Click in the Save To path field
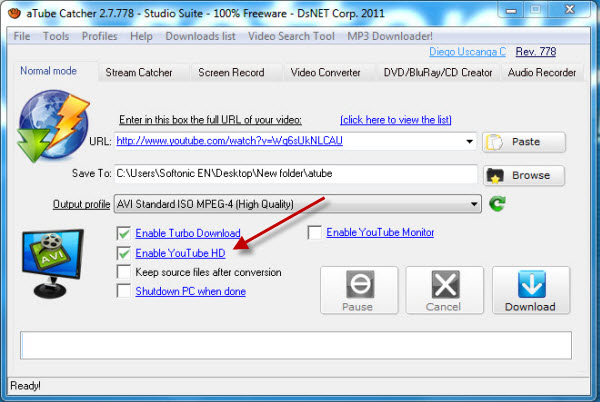600x402 pixels. [295, 175]
